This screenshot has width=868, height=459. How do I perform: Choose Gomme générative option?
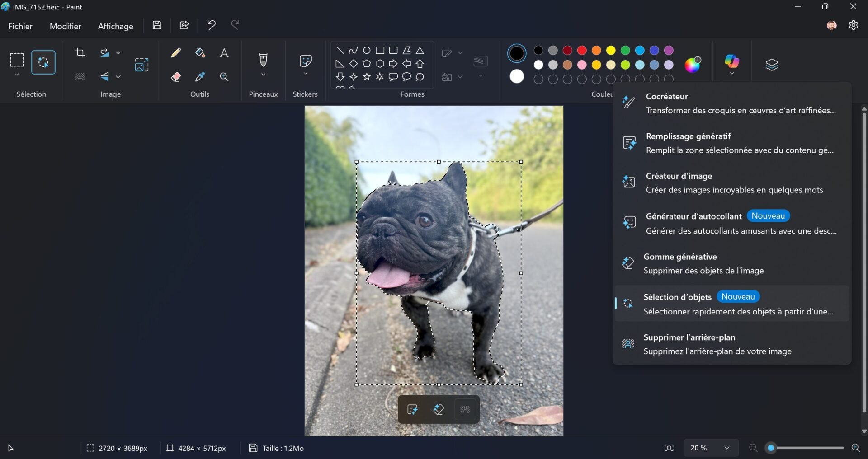(x=731, y=263)
